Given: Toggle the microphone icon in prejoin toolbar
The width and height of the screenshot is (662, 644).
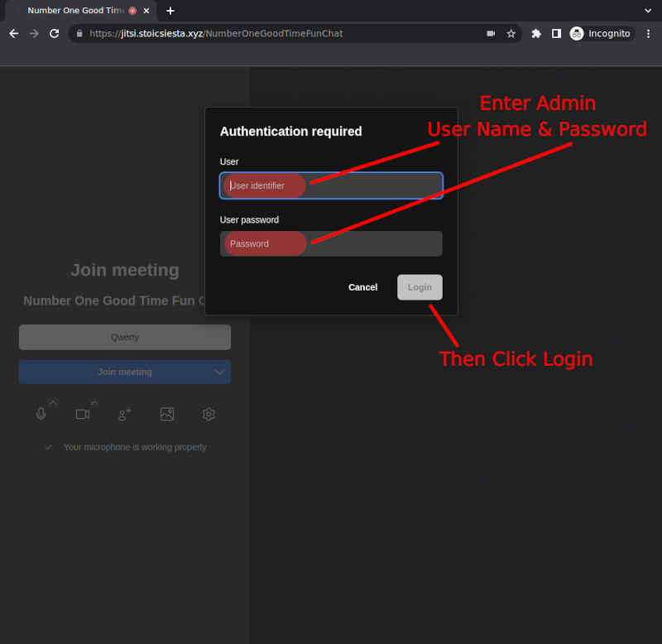Looking at the screenshot, I should pyautogui.click(x=41, y=414).
